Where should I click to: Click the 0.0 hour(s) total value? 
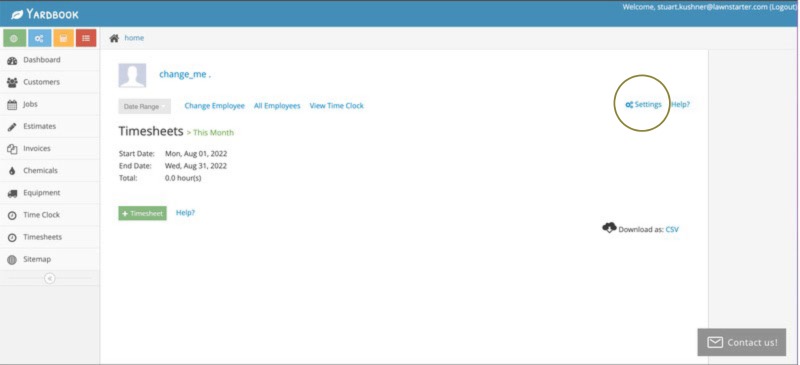183,179
